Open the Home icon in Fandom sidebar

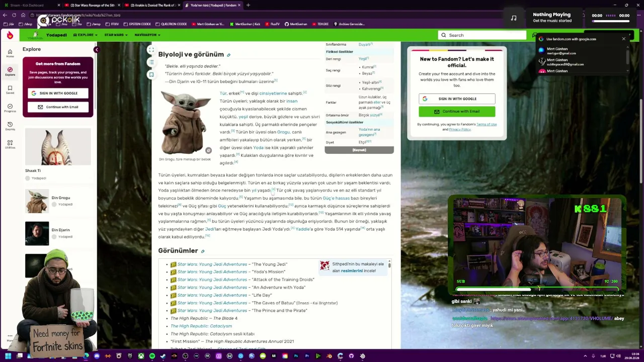pyautogui.click(x=10, y=53)
